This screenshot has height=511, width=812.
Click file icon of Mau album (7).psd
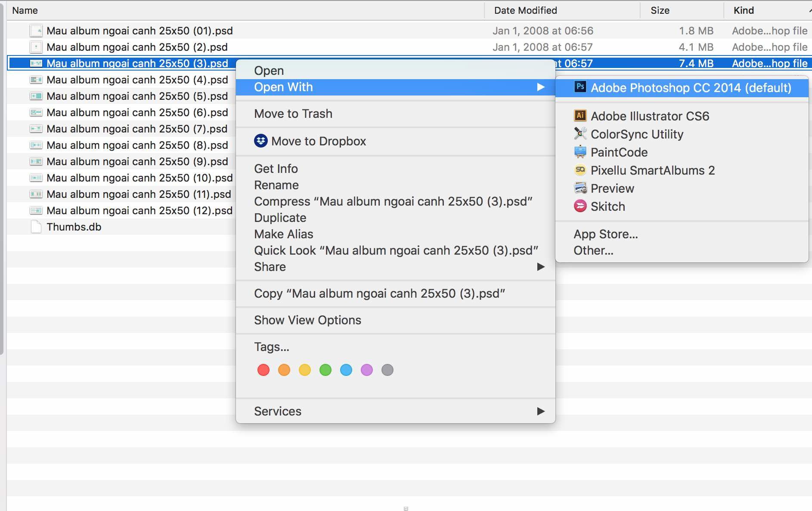[x=36, y=129]
